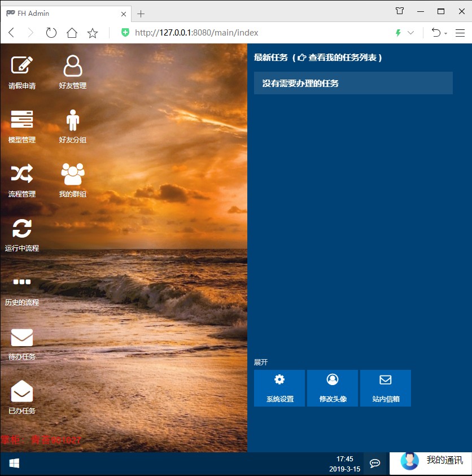Image resolution: width=472 pixels, height=476 pixels.
Task: Go to the browser home page
Action: (x=72, y=33)
